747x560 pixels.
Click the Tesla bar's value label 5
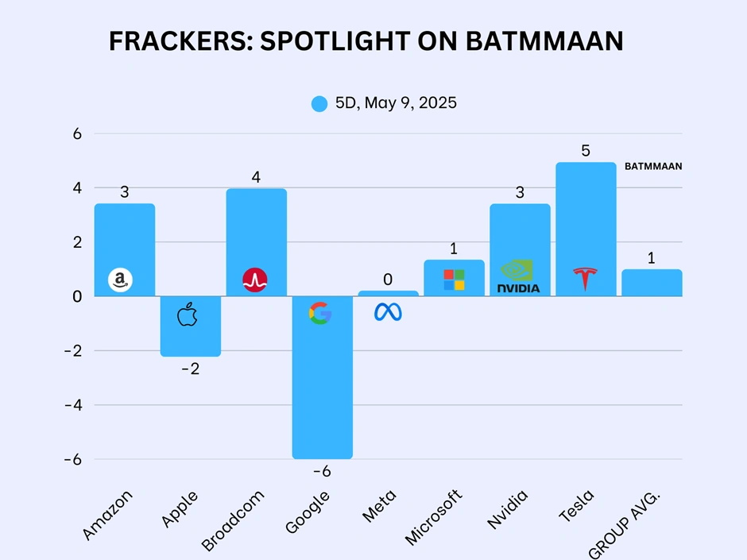(x=586, y=151)
